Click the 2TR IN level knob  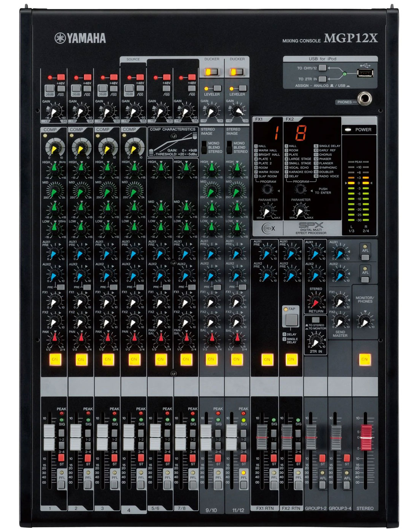tap(316, 341)
